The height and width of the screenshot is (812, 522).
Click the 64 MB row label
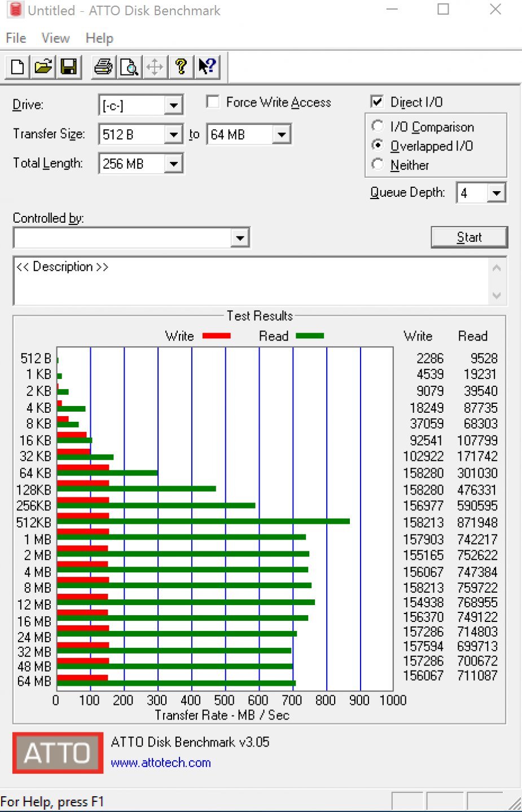click(x=34, y=681)
